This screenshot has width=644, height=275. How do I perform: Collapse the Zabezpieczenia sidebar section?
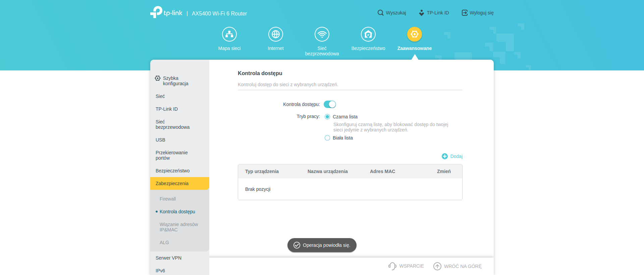point(180,183)
